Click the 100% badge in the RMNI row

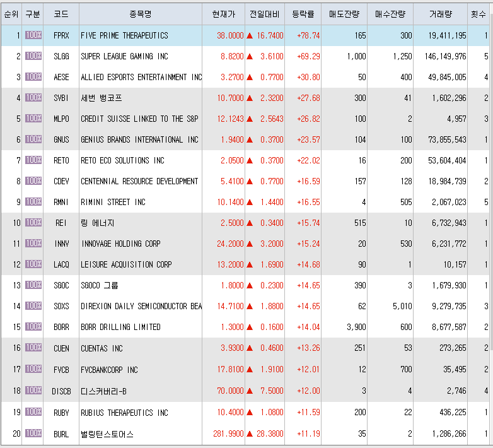(33, 201)
